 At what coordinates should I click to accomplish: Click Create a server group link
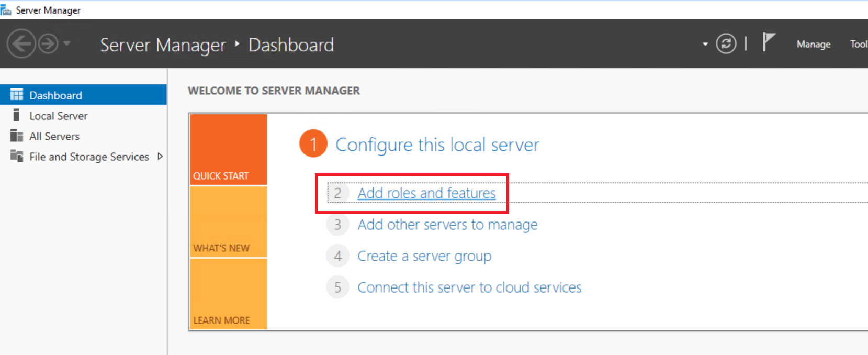424,256
